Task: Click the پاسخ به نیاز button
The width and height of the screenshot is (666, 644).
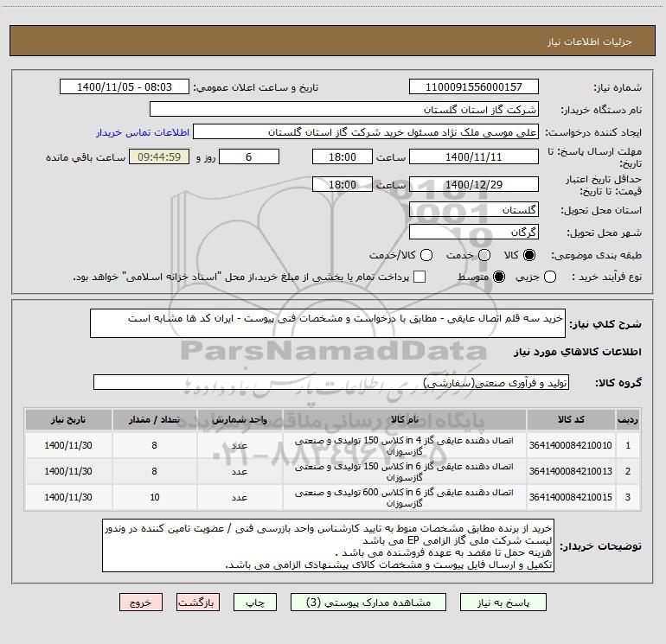Action: tap(503, 603)
